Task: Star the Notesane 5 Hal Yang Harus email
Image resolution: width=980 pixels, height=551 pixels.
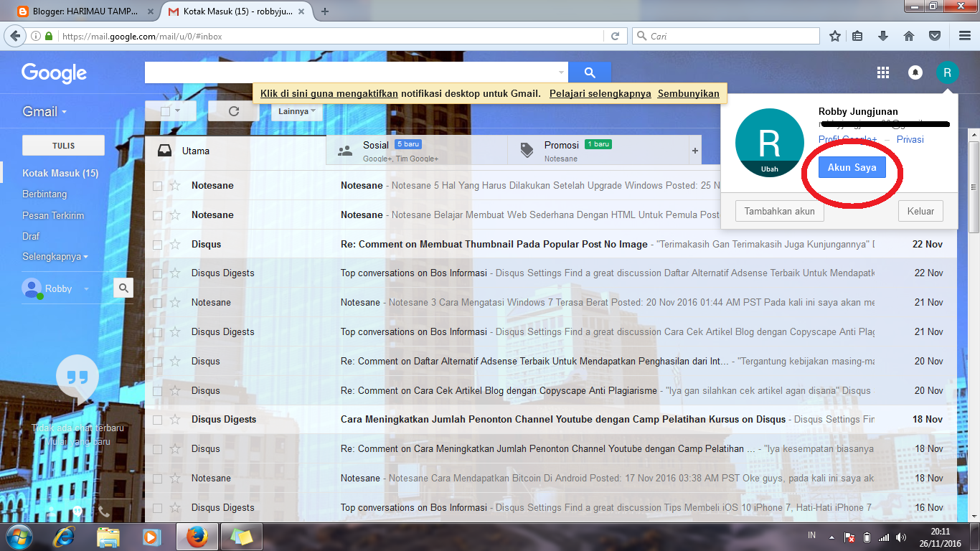Action: click(174, 186)
